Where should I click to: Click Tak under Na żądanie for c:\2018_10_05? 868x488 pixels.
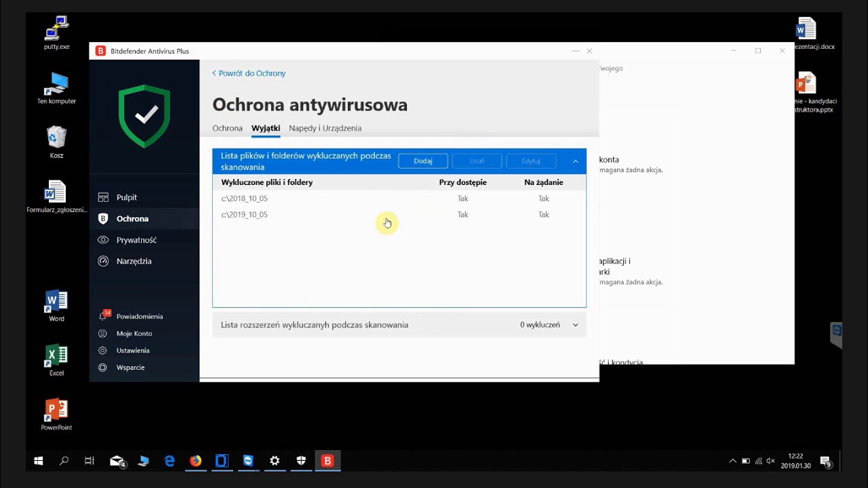(544, 199)
